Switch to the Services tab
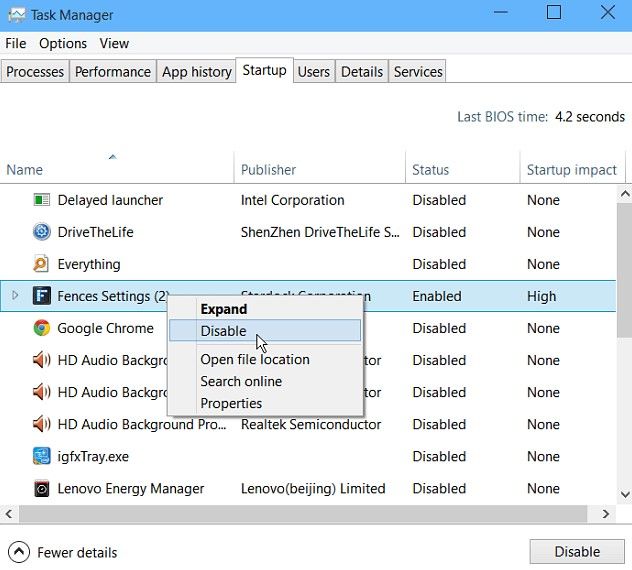The height and width of the screenshot is (570, 632). [x=418, y=72]
